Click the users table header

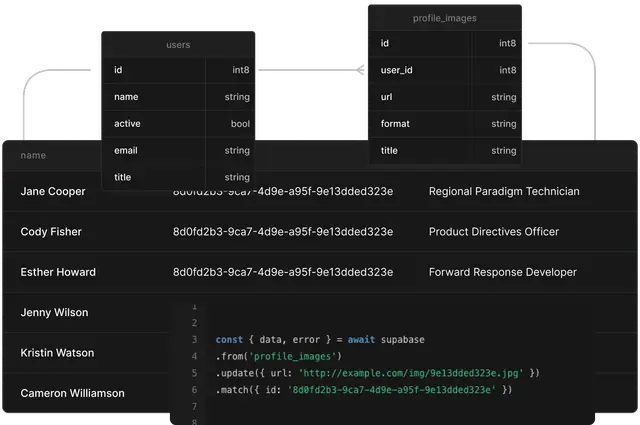[x=178, y=45]
